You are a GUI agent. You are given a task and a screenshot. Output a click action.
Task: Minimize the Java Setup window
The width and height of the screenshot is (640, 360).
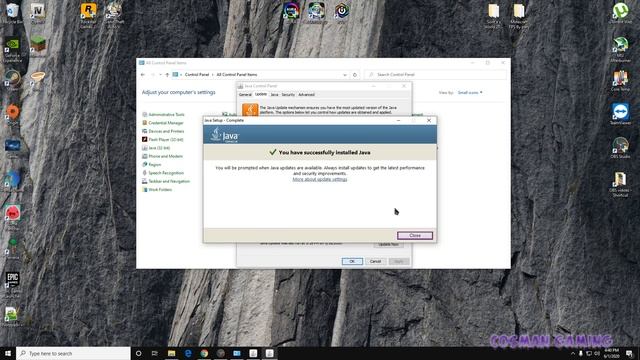click(398, 120)
